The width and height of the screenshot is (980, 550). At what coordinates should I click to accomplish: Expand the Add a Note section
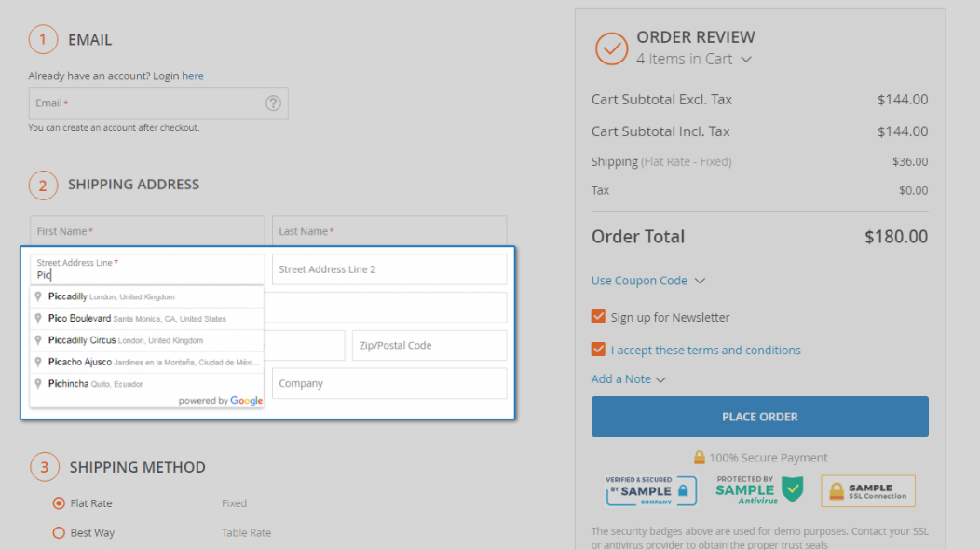coord(628,379)
